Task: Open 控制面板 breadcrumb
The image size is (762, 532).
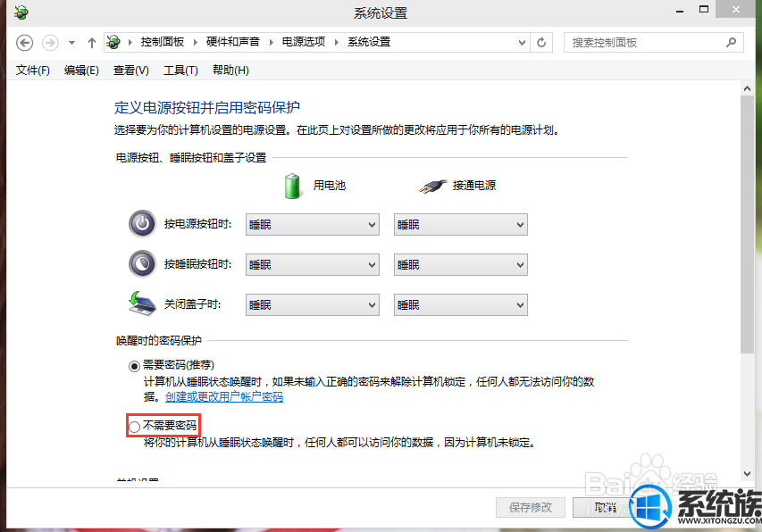Action: 163,42
